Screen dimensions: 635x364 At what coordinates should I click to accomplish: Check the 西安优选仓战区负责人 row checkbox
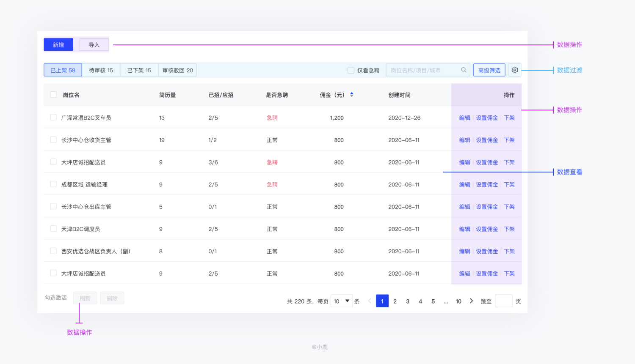tap(53, 251)
